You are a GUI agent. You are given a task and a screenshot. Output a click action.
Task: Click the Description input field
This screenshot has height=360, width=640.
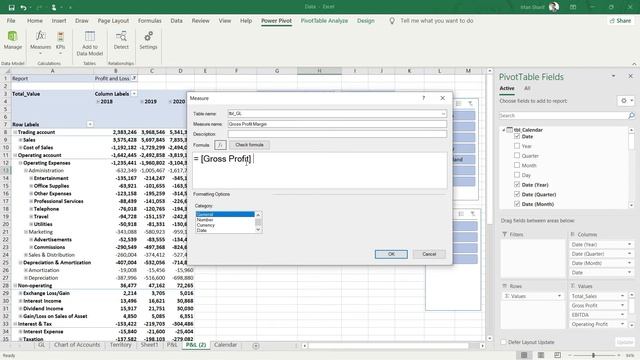coord(337,134)
